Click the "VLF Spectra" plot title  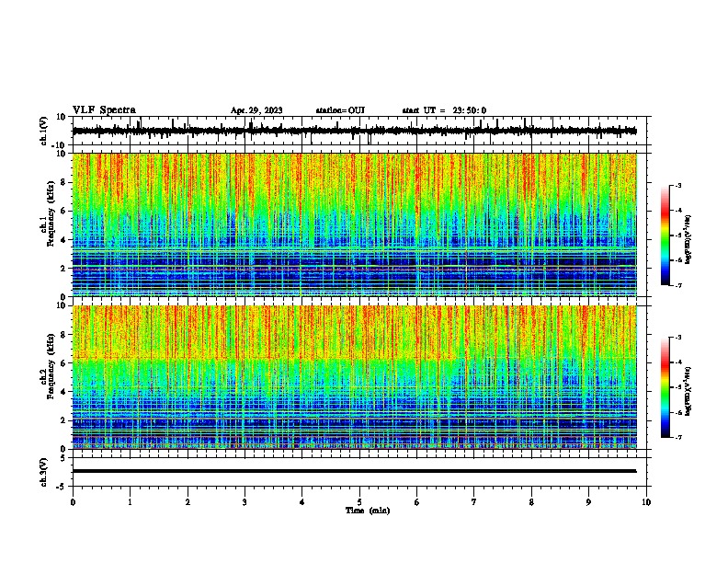coord(104,110)
